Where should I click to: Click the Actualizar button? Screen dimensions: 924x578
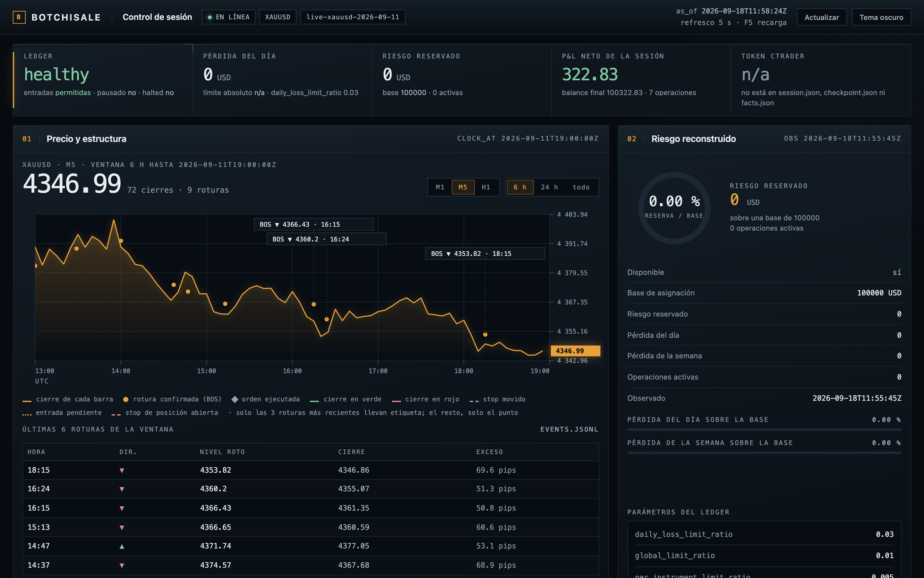tap(822, 17)
